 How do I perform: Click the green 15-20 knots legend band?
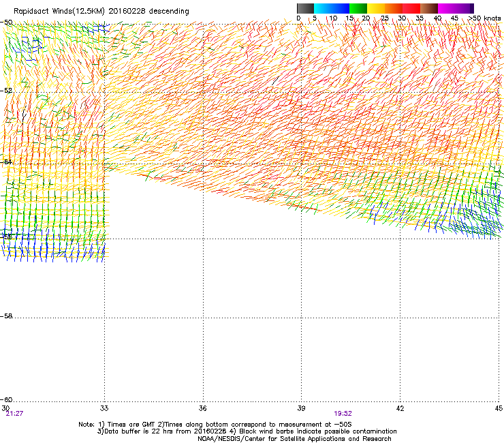tap(358, 8)
